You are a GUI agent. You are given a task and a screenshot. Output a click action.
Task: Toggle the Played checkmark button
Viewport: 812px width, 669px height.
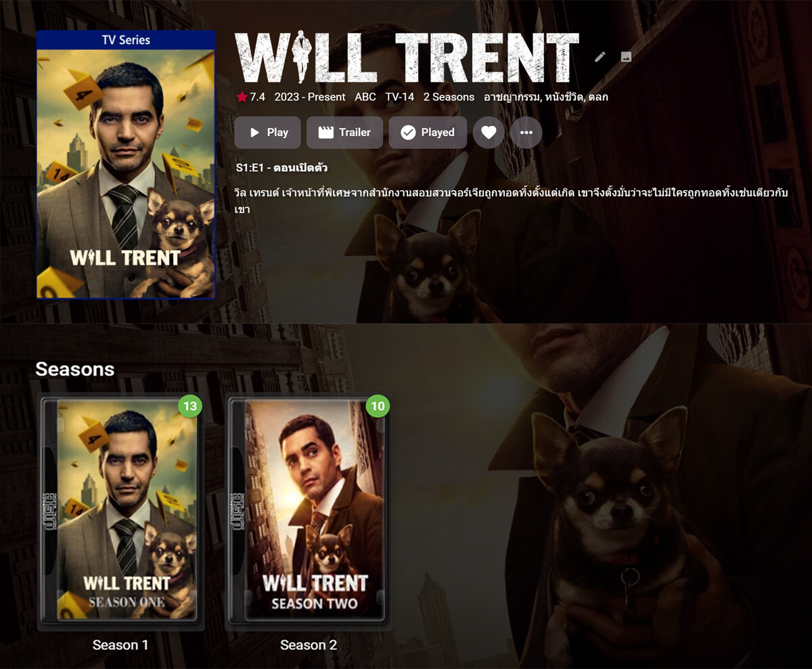click(x=428, y=133)
